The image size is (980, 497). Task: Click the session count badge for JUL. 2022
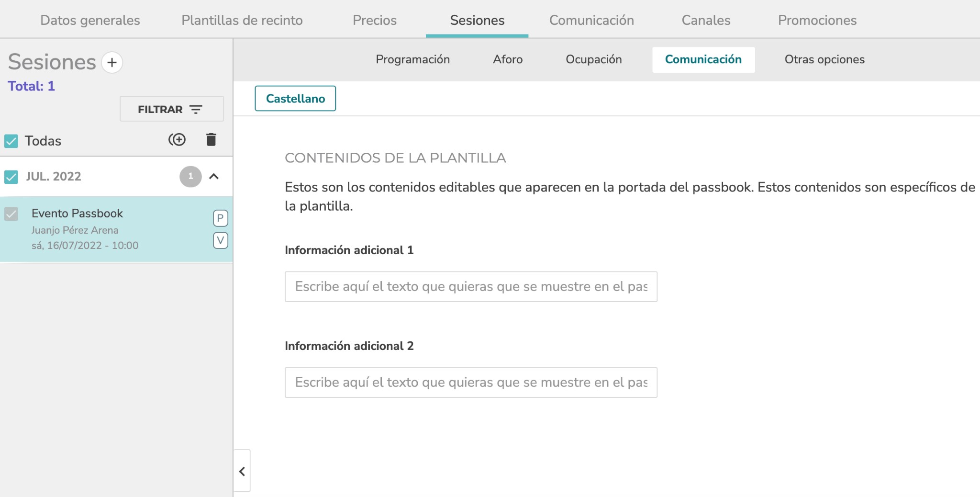pyautogui.click(x=190, y=176)
